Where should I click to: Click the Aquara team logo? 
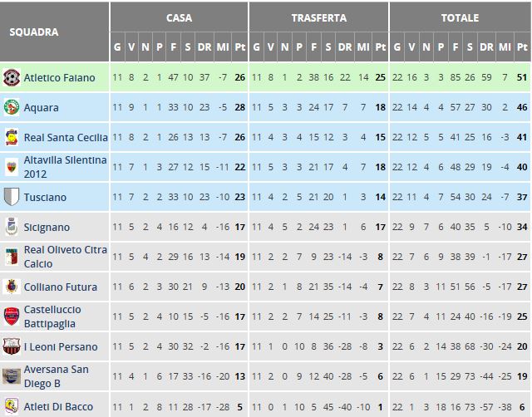(x=12, y=107)
